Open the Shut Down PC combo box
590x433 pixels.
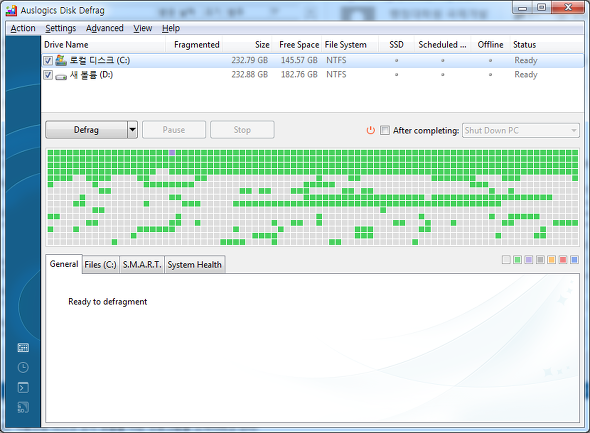521,131
